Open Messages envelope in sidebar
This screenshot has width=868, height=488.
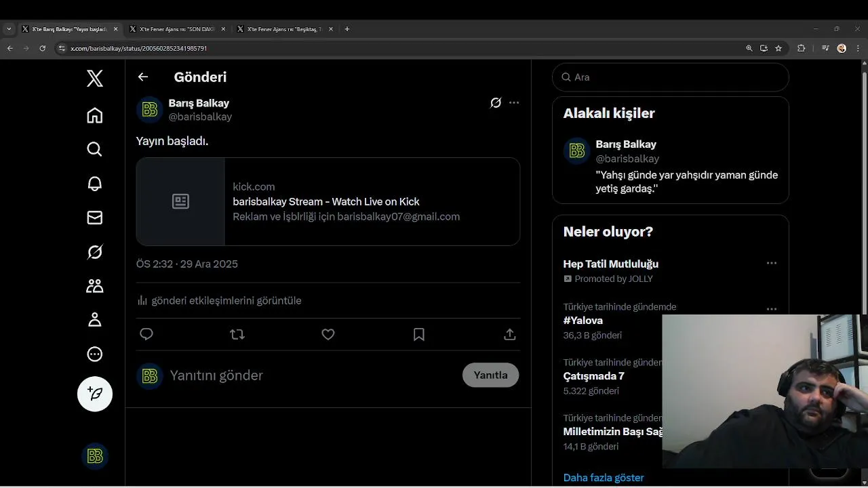point(95,218)
